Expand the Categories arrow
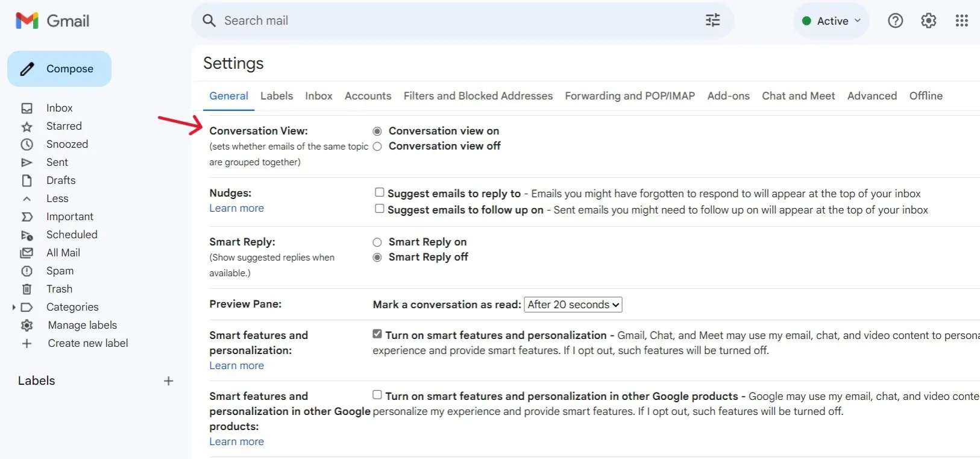980x459 pixels. click(x=14, y=308)
